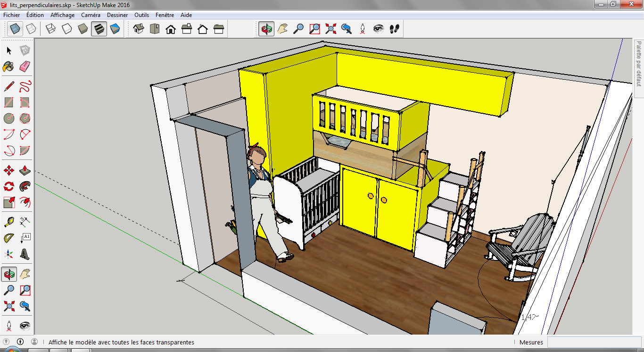Screen dimensions: 644x352
Task: Switch to wireframe face style
Action: [x=50, y=29]
